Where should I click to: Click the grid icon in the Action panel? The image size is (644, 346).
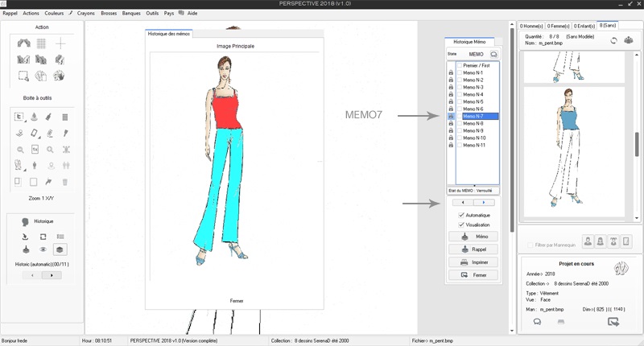(x=41, y=43)
